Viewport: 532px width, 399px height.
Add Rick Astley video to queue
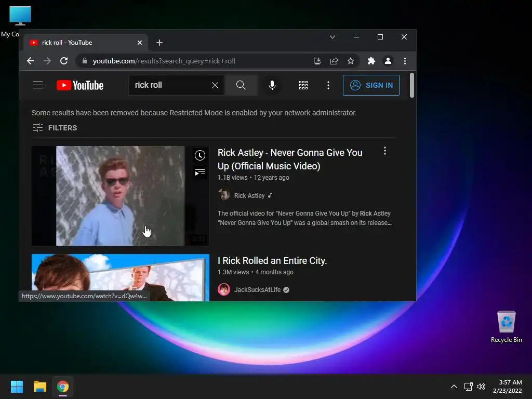(x=200, y=172)
